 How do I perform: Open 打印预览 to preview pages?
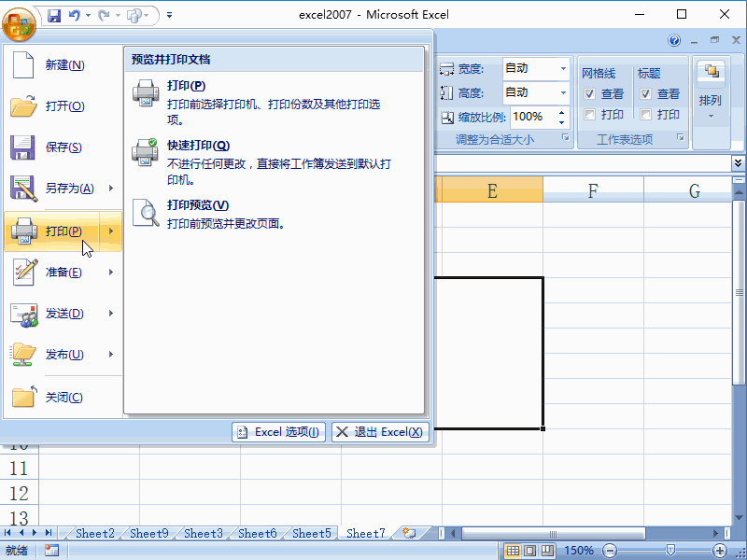198,204
